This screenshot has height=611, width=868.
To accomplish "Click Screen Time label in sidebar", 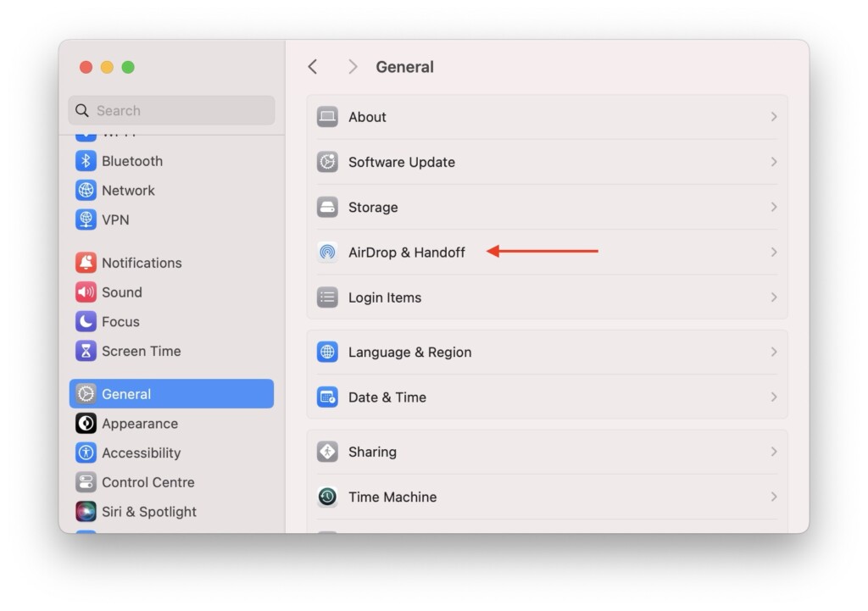I will click(142, 351).
